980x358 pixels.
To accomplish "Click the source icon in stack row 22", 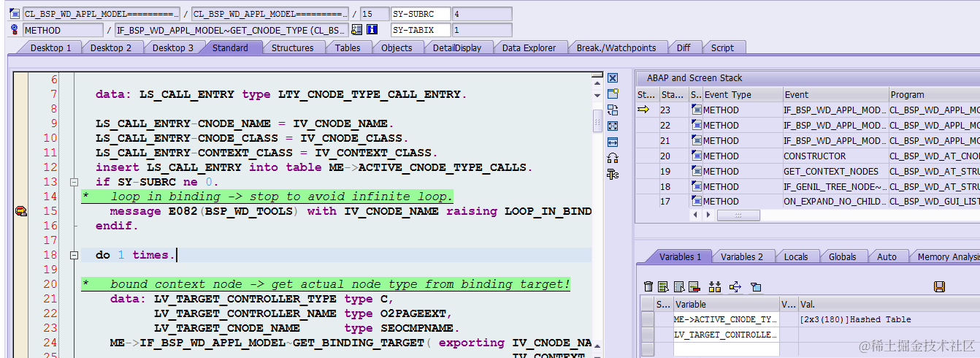I will (697, 125).
